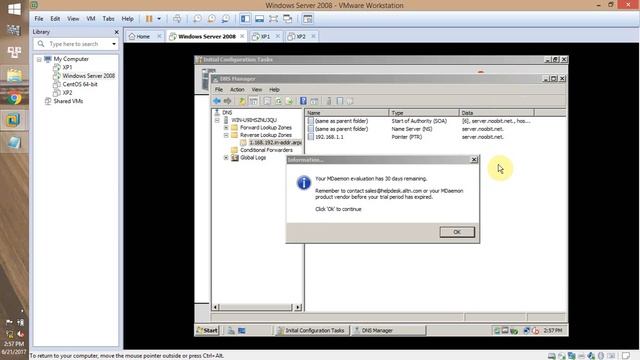
Task: Click the blue Help icon in DNS Manager toolbar
Action: tap(303, 101)
